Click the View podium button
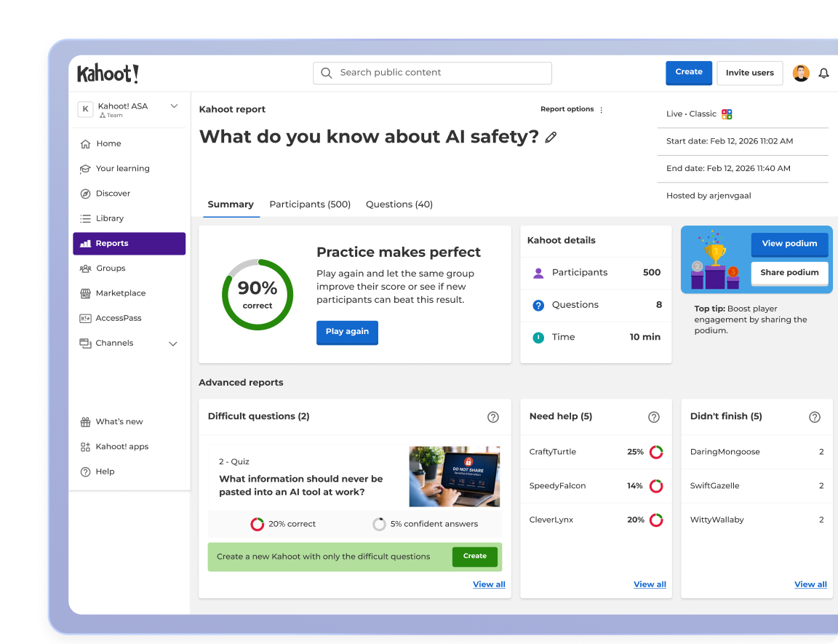Viewport: 838px width, 644px height. [x=789, y=245]
